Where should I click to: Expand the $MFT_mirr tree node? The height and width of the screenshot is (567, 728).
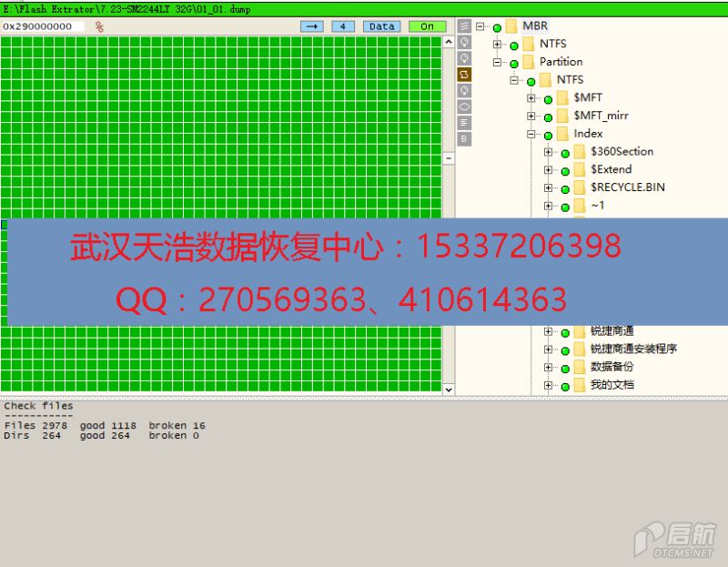click(x=531, y=116)
